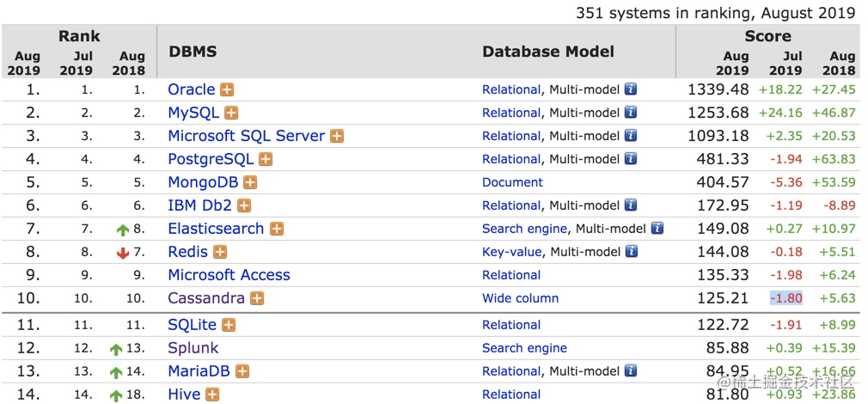Open the plus icon next to MySQL
This screenshot has width=868, height=404.
pyautogui.click(x=231, y=113)
